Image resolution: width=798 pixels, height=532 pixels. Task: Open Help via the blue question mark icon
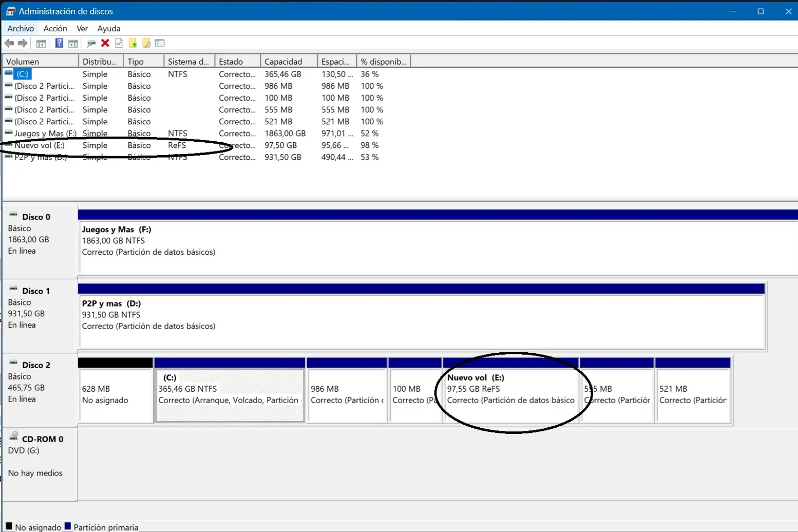coord(59,43)
